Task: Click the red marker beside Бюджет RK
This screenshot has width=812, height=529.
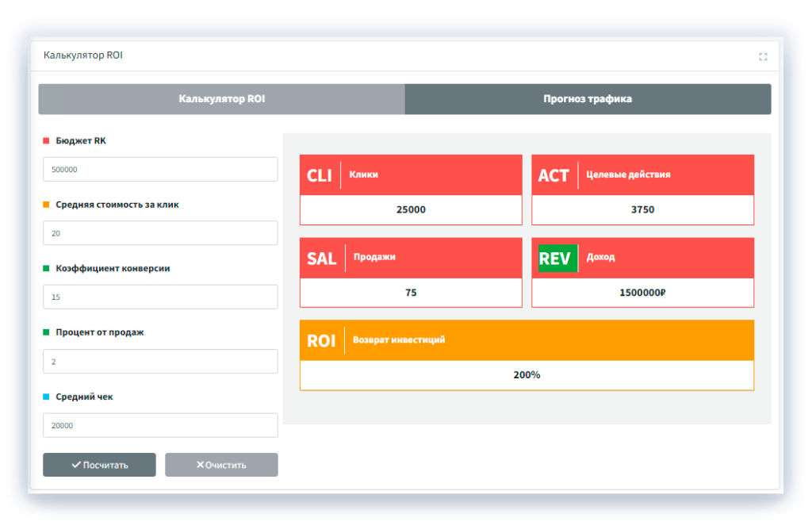Action: pos(46,141)
